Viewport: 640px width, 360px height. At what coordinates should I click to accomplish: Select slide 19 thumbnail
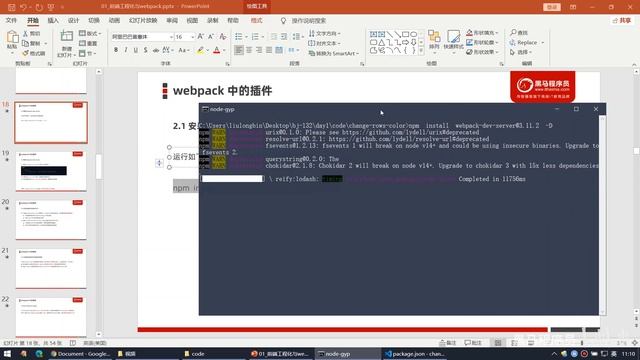51,171
